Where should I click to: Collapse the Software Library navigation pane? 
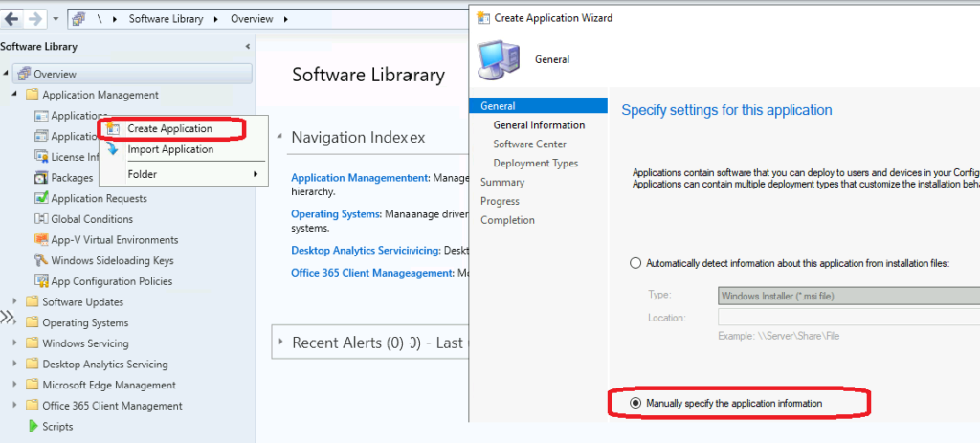248,46
